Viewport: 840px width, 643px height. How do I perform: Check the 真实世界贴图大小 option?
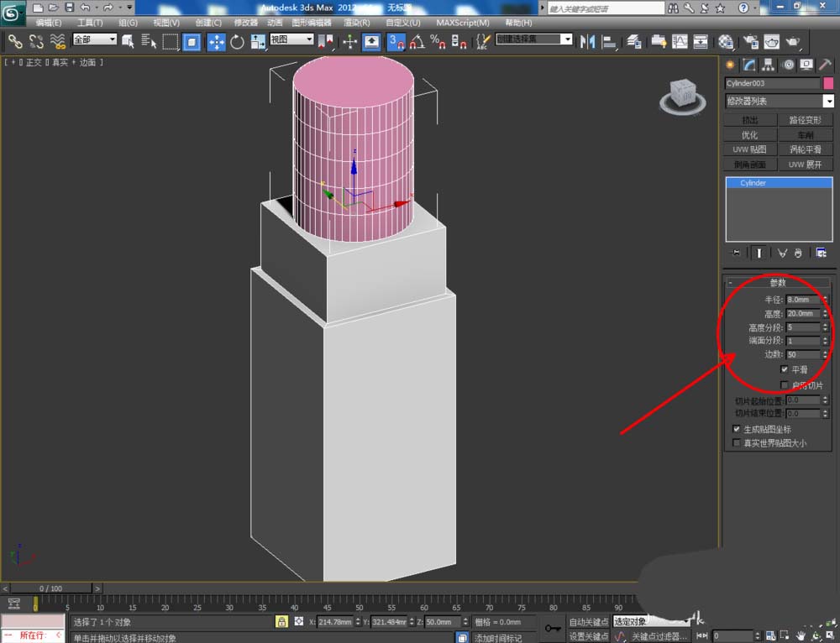(x=738, y=442)
